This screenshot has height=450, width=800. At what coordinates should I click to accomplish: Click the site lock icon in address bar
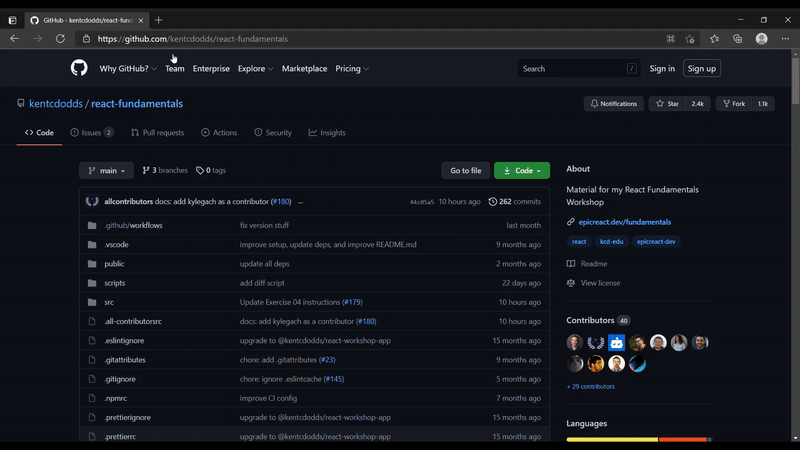pos(86,39)
